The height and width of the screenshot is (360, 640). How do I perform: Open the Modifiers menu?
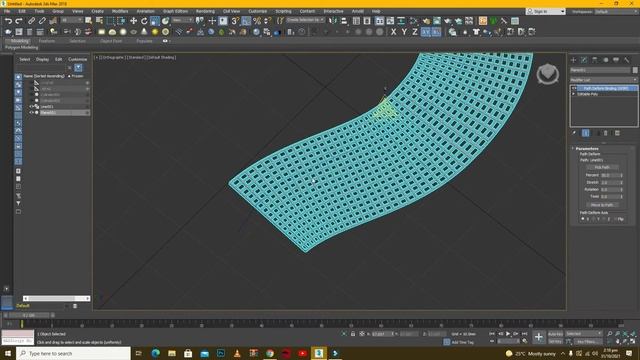point(120,11)
